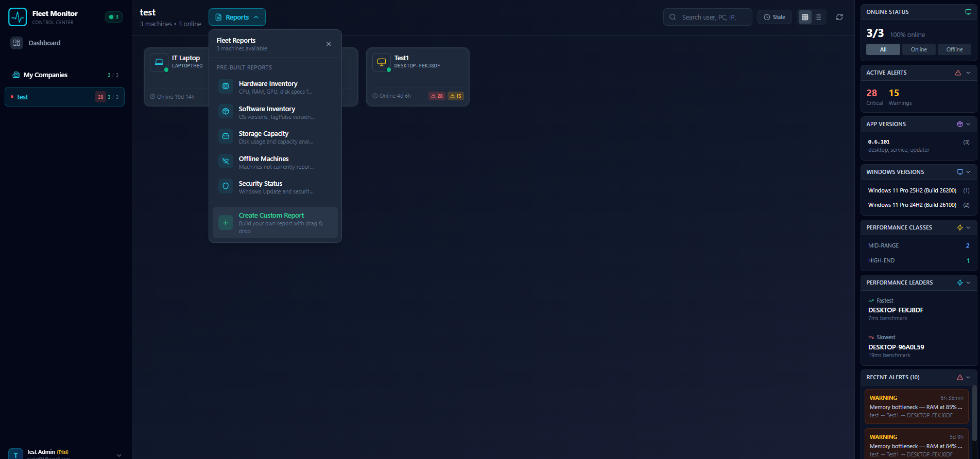Switch to grid view
980x459 pixels.
(x=805, y=17)
